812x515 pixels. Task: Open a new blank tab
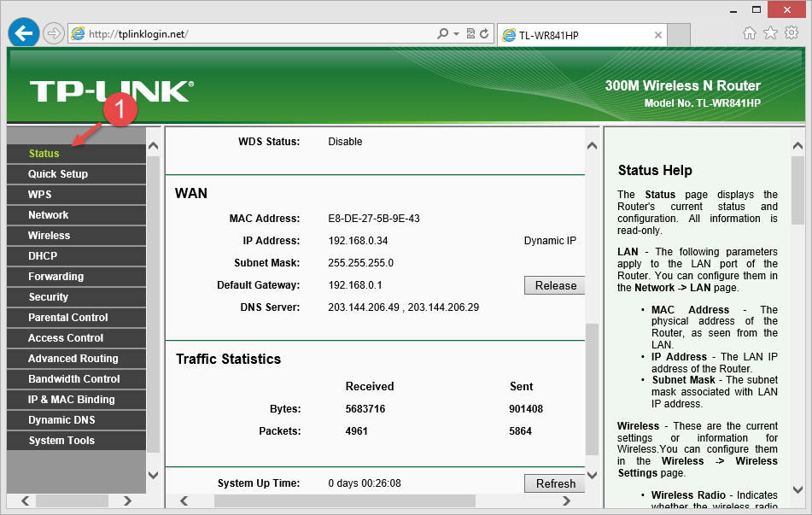(x=679, y=35)
